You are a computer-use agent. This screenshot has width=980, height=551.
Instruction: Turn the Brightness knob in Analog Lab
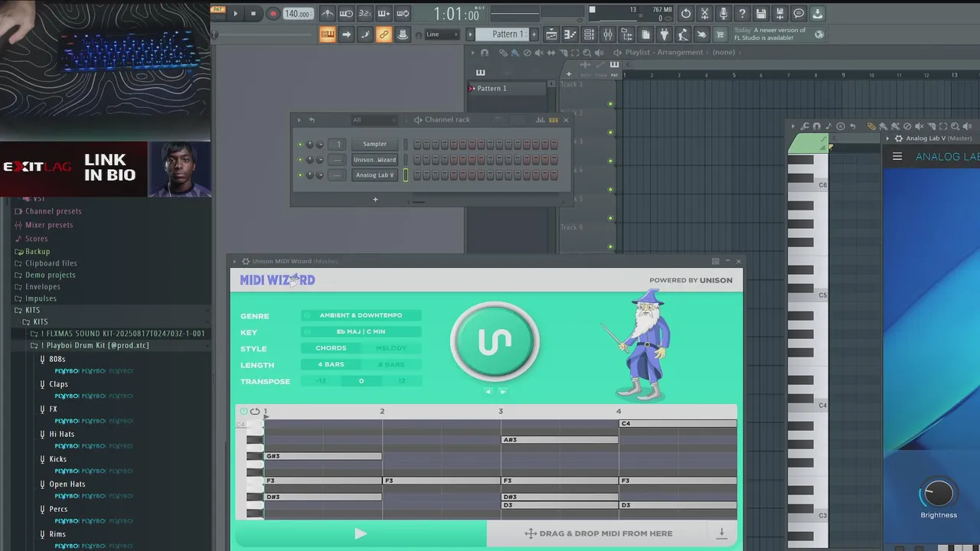point(939,494)
